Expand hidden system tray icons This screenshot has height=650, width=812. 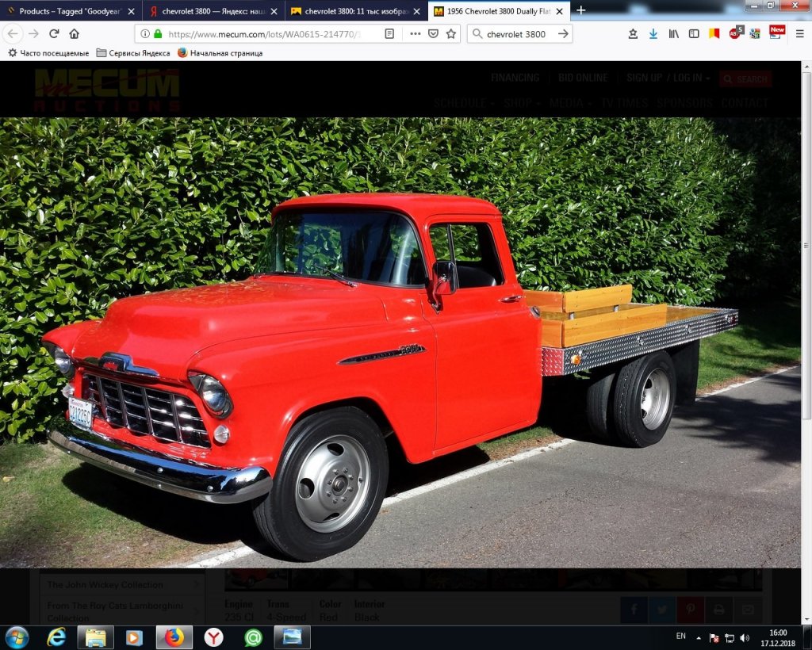coord(699,637)
